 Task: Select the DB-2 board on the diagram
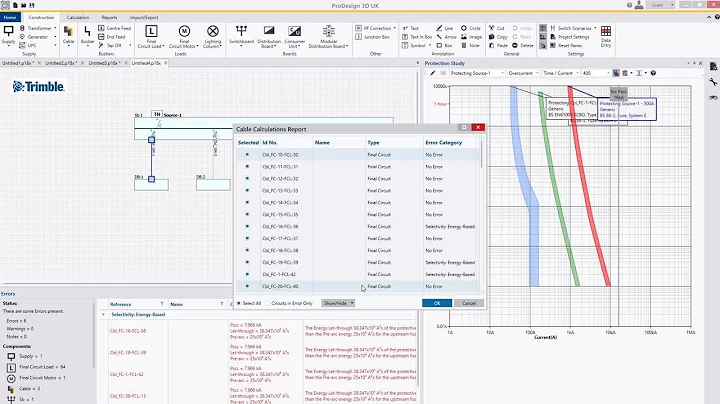click(x=213, y=185)
